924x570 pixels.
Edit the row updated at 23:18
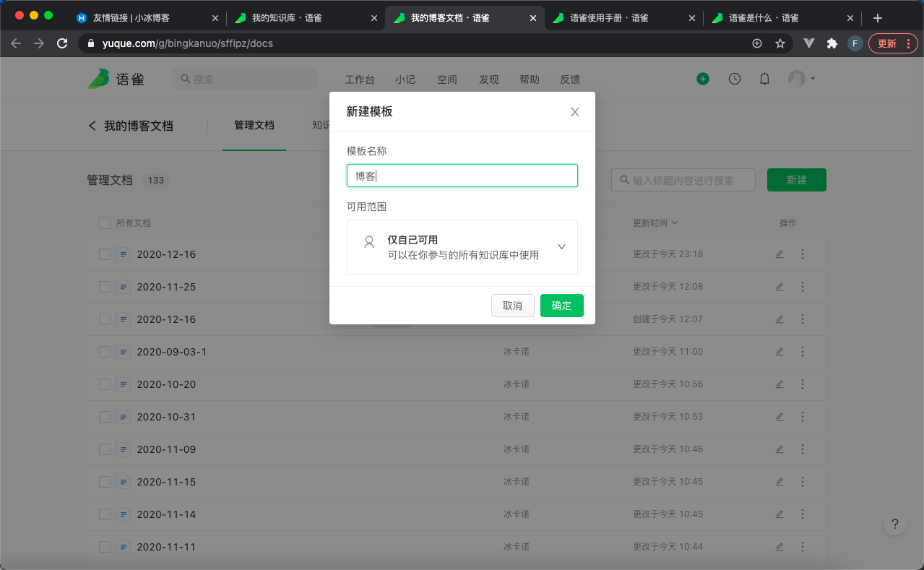coord(780,254)
